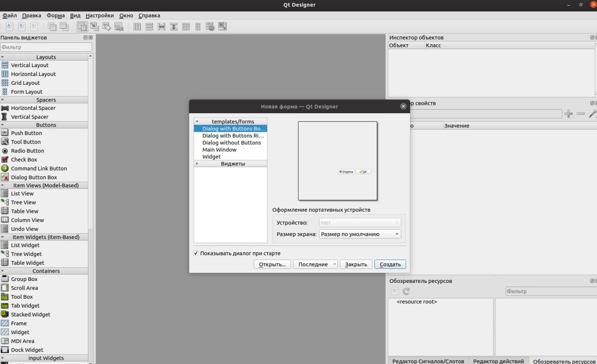The image size is (597, 364).
Task: Pick Push Button in the widget panel
Action: click(x=27, y=133)
